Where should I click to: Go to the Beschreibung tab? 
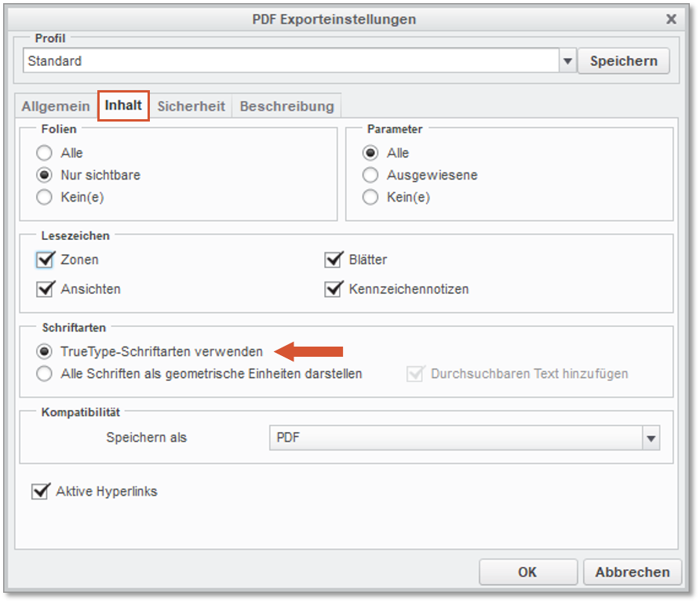pyautogui.click(x=286, y=107)
